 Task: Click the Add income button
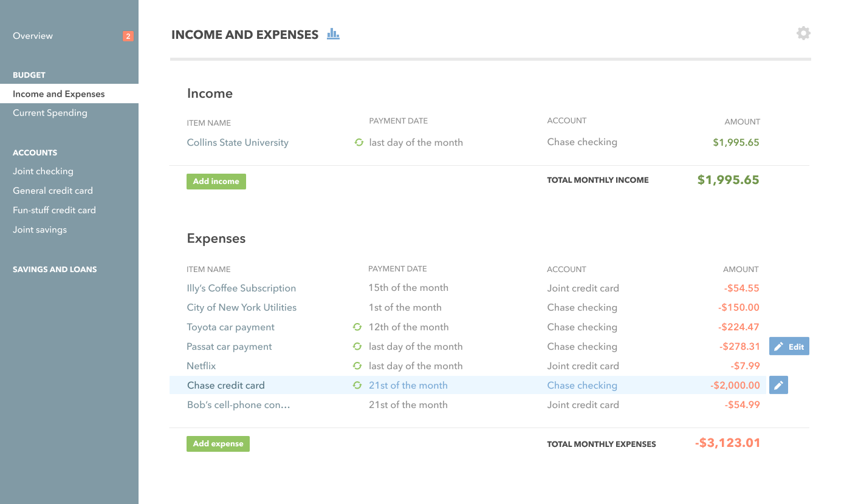pos(216,181)
